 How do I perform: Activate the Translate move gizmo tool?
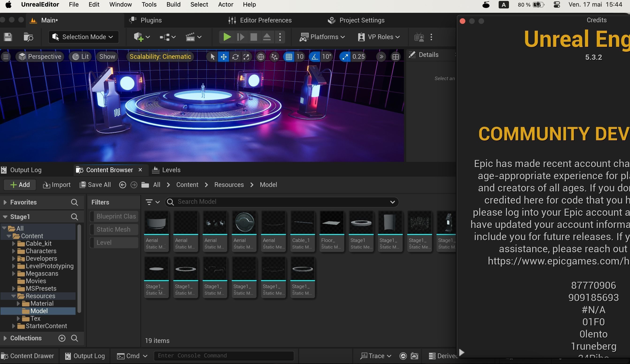point(224,57)
